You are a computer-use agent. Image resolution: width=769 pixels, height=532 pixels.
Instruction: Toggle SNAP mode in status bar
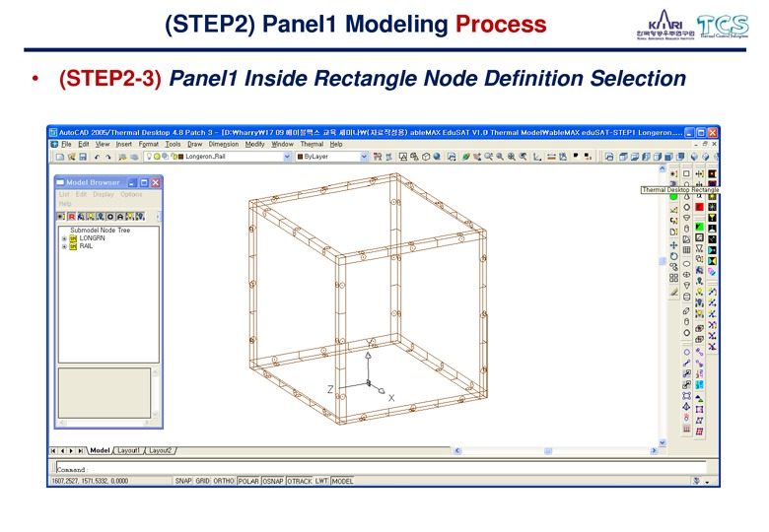tap(183, 481)
